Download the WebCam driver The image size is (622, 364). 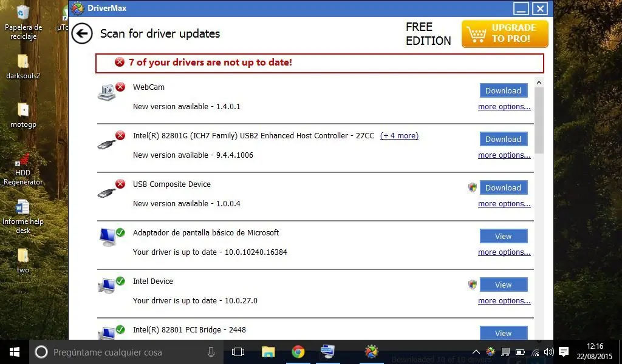pos(504,90)
